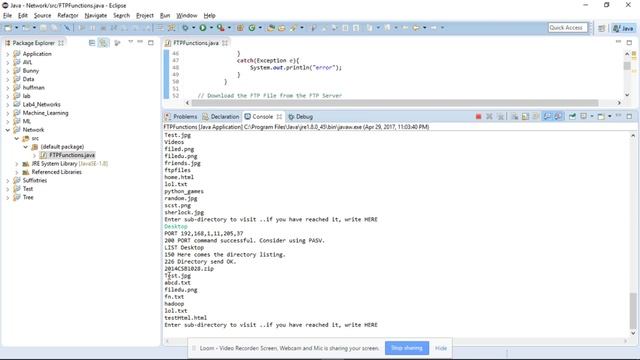Click Open Task icon in toolbar

click(282, 28)
